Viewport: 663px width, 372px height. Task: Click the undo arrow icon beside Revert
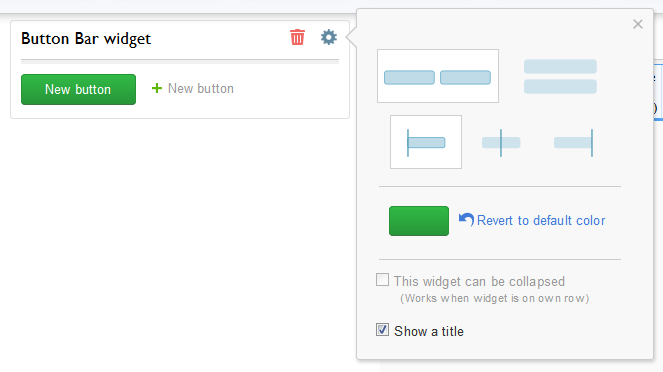(466, 219)
